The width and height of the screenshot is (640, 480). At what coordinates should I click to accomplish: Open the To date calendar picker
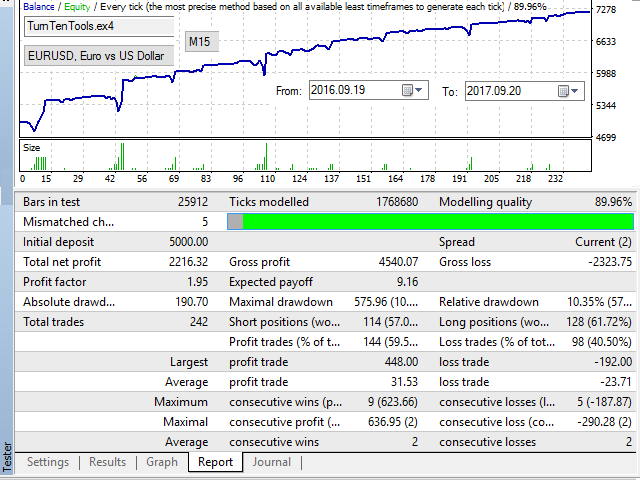tap(568, 91)
